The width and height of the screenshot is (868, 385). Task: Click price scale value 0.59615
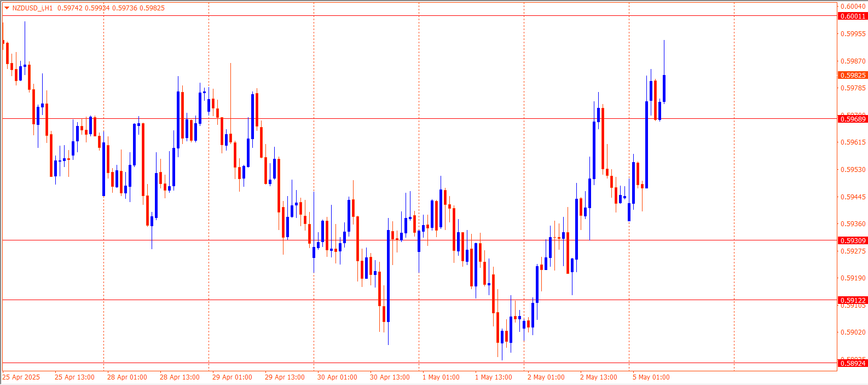point(853,142)
